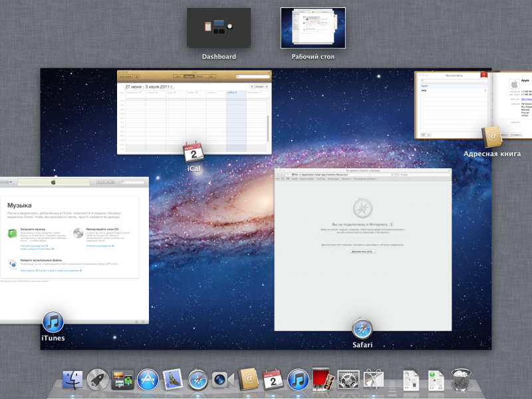The height and width of the screenshot is (399, 532).
Task: Switch iCal to Месяц view
Action: 200,76
